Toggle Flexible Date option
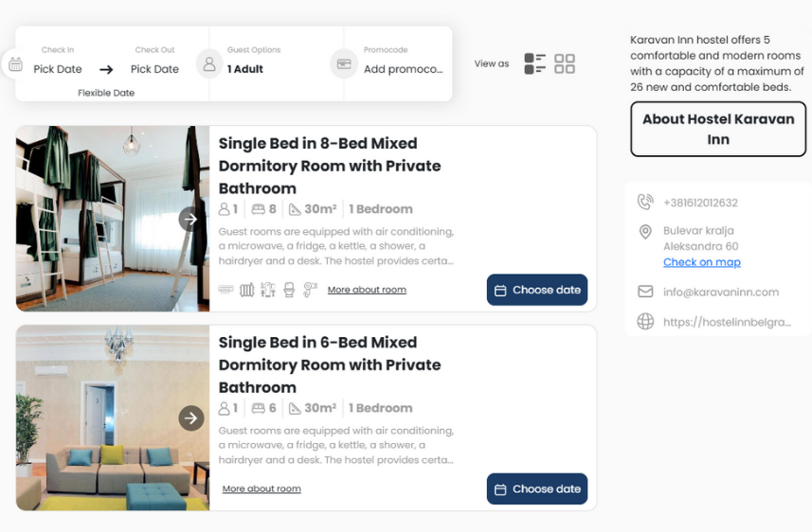 [106, 93]
